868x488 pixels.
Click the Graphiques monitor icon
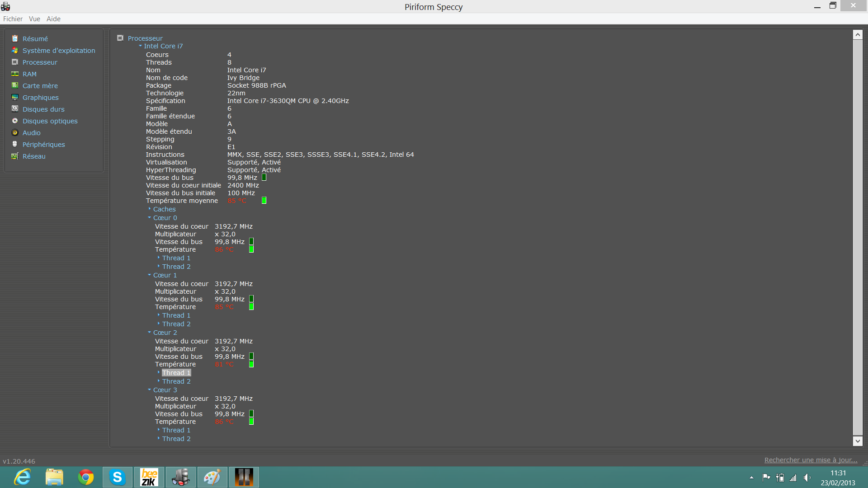tap(15, 97)
